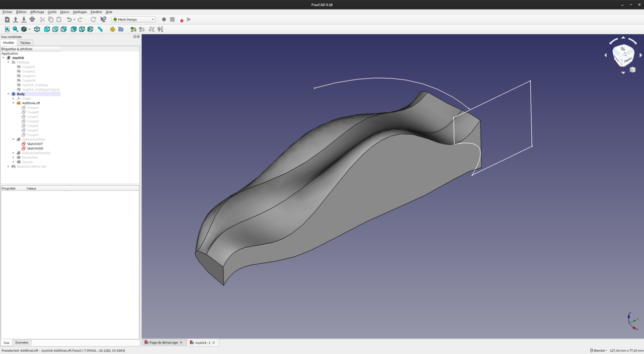Click the Save document icon

[x=24, y=20]
